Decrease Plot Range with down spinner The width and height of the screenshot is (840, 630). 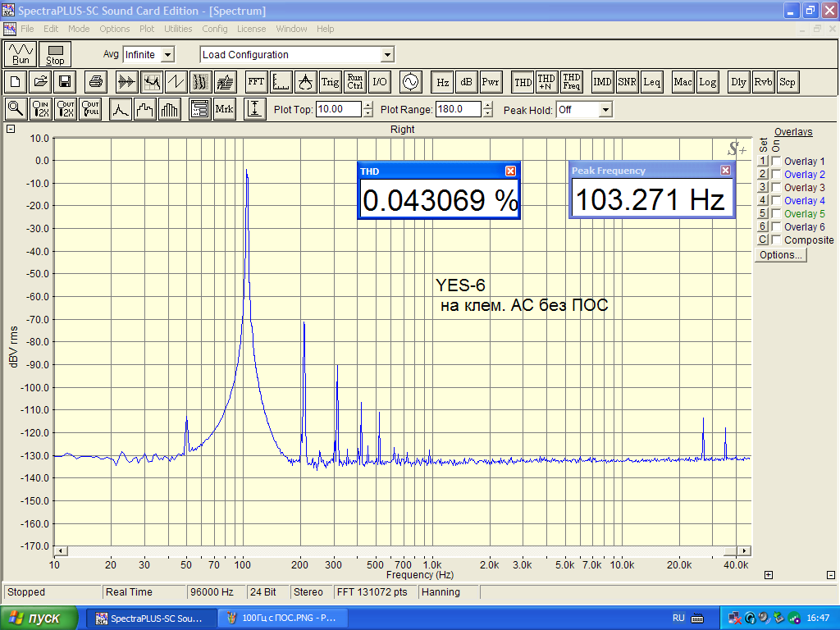tap(487, 113)
